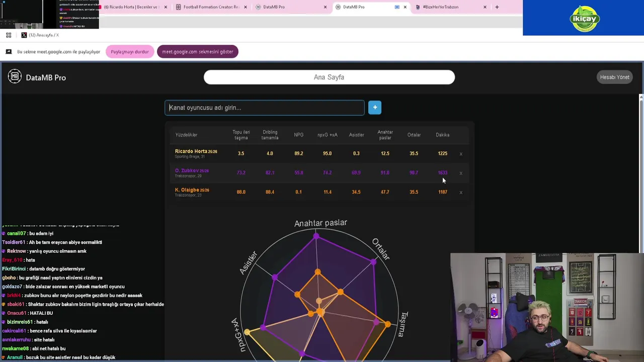Close the Ricardo Horta browser tab
This screenshot has height=362, width=644.
click(166, 7)
